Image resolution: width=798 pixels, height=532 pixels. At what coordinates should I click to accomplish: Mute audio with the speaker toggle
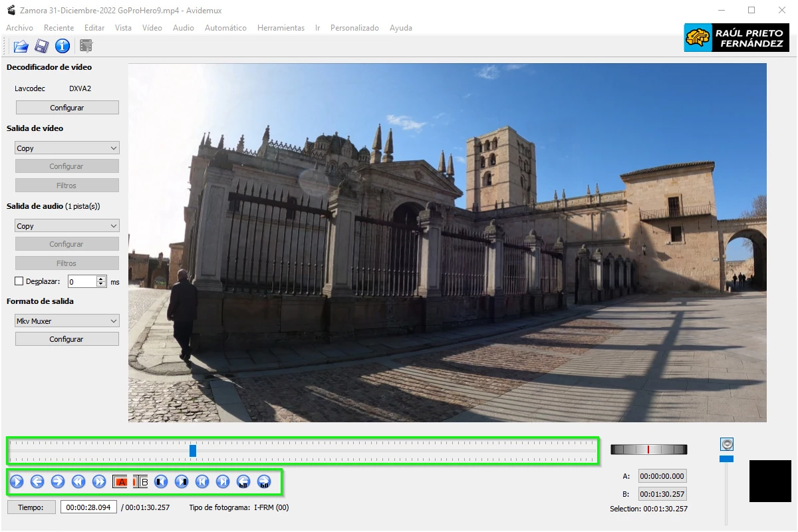(x=726, y=444)
